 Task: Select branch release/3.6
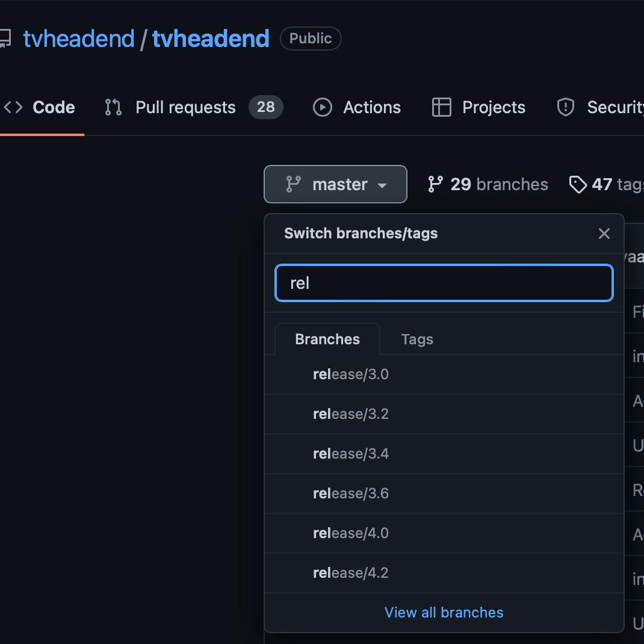(444, 494)
